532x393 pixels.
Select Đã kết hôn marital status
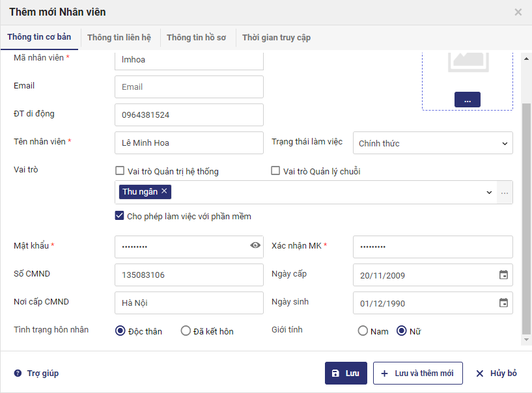[x=186, y=331]
